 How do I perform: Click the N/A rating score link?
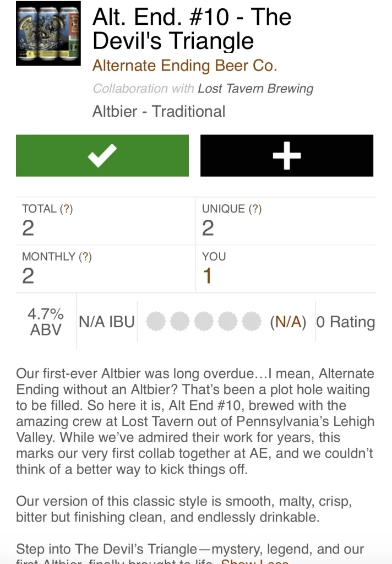(x=287, y=322)
